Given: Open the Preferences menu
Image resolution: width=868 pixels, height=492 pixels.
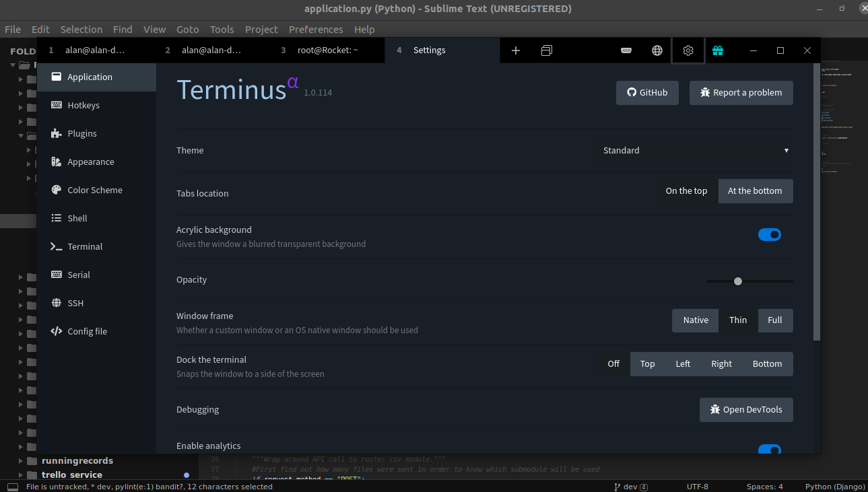Looking at the screenshot, I should click(x=316, y=29).
